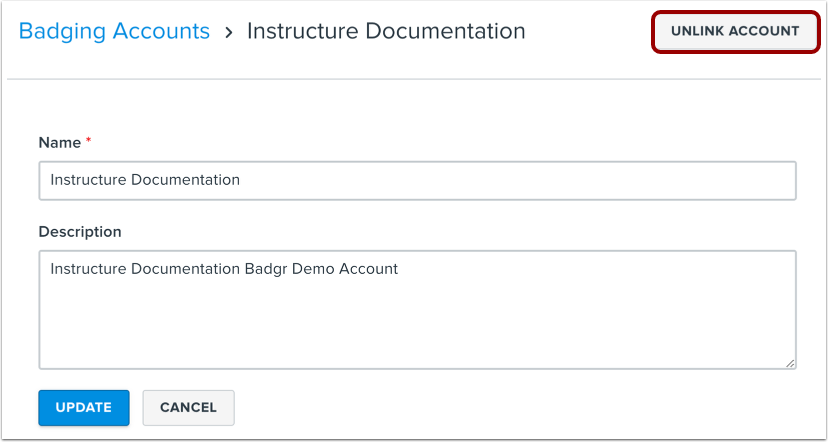Viewport: 828px width, 442px height.
Task: Focus the Name input field
Action: coord(417,181)
